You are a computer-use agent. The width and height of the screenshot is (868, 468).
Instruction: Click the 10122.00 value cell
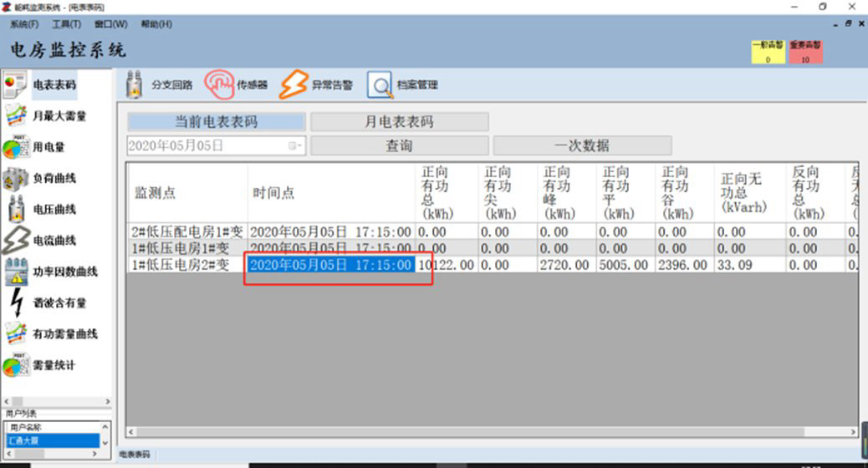pyautogui.click(x=447, y=265)
